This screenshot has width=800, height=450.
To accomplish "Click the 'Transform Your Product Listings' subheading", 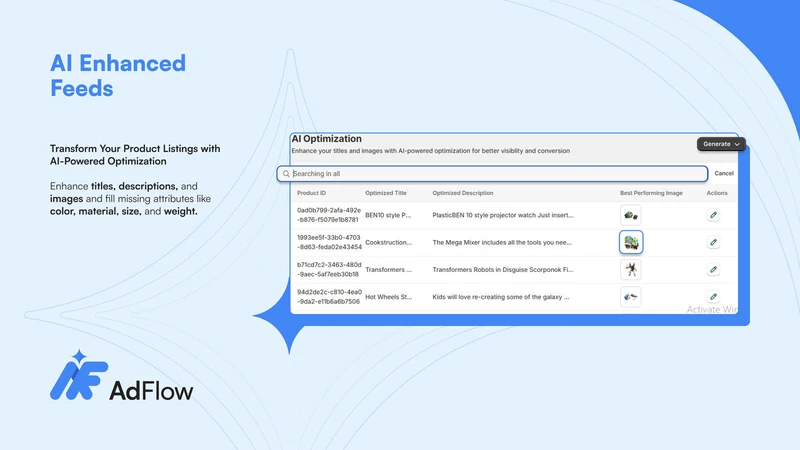I will pos(135,155).
